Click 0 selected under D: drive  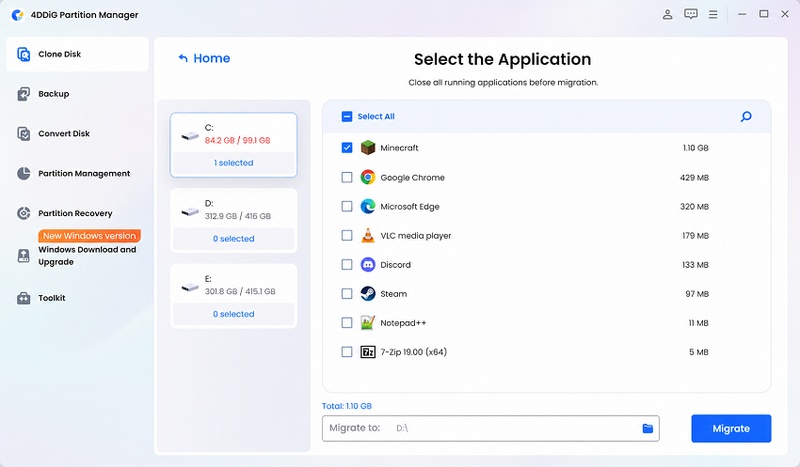click(x=234, y=239)
